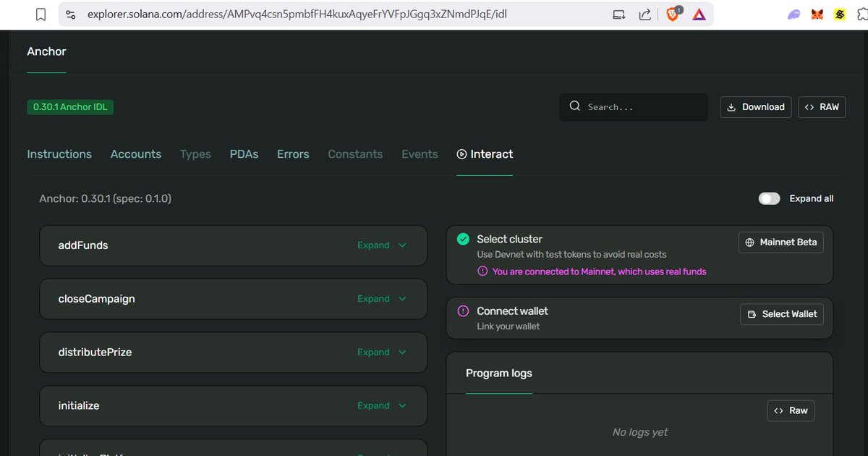Click the green checkmark beside Select cluster

click(x=463, y=239)
